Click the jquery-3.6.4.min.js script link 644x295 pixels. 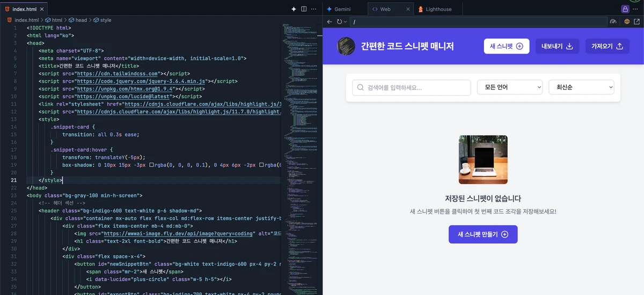click(142, 81)
